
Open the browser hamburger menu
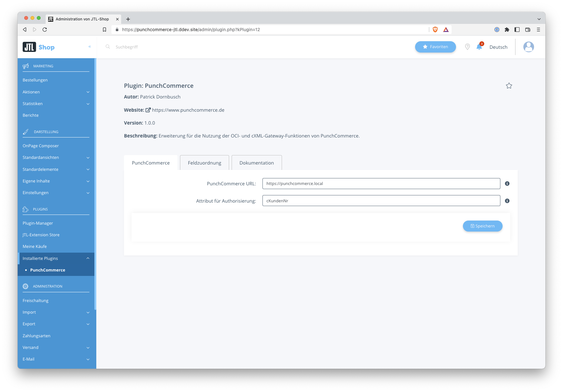pos(538,30)
